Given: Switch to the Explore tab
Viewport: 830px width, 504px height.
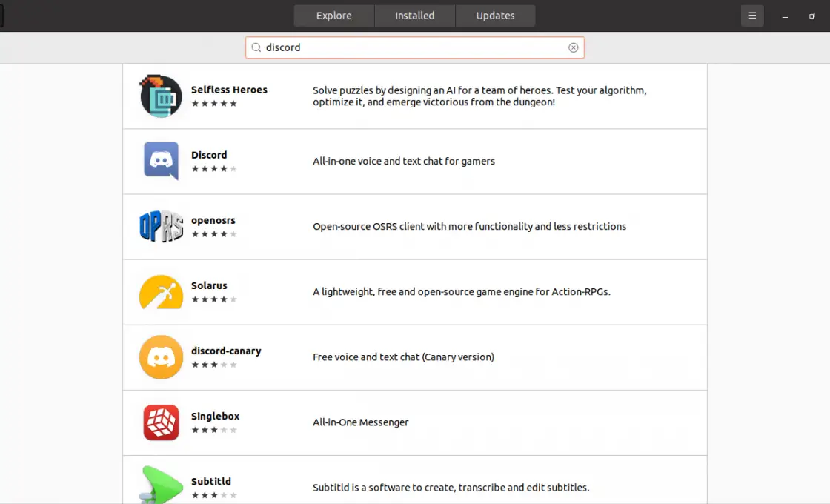Looking at the screenshot, I should (334, 16).
